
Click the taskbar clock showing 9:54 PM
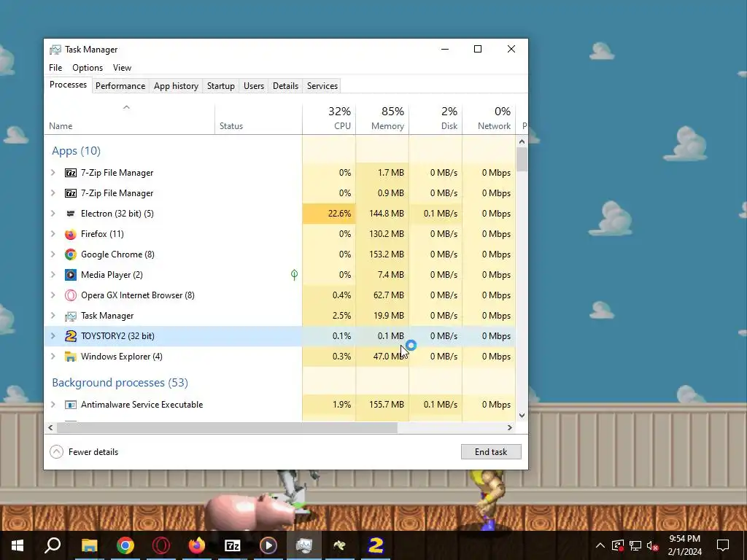(684, 545)
